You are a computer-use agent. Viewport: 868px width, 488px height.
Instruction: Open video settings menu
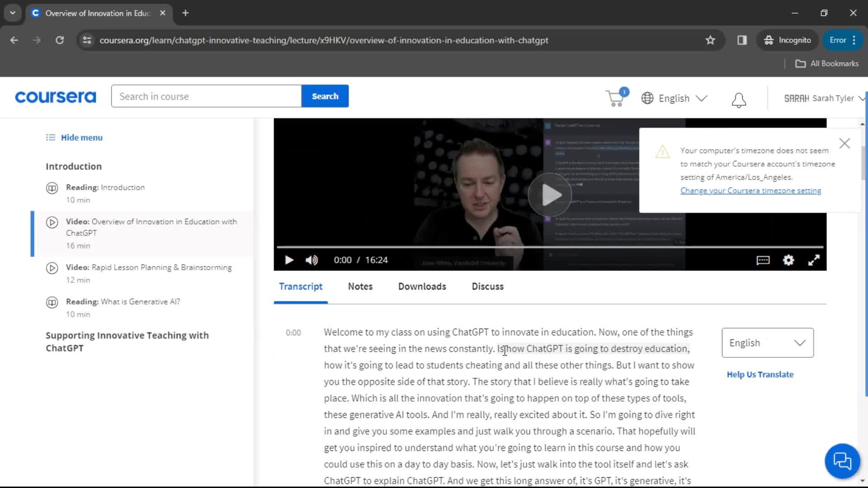[789, 259]
